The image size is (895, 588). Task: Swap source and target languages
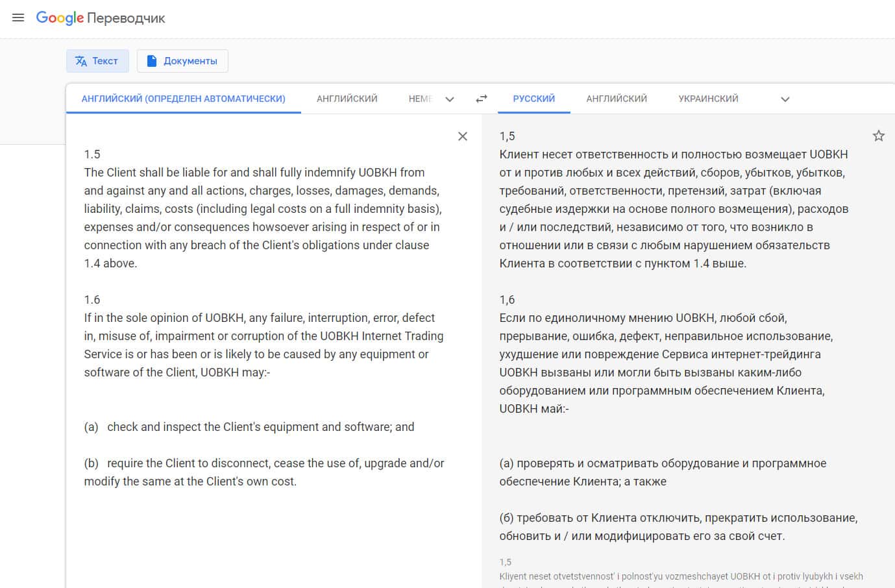[x=481, y=99]
